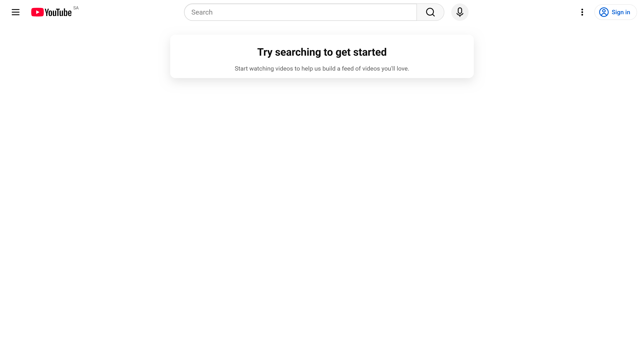644x359 pixels.
Task: Click the person avatar icon beside Sign in
Action: [x=604, y=12]
